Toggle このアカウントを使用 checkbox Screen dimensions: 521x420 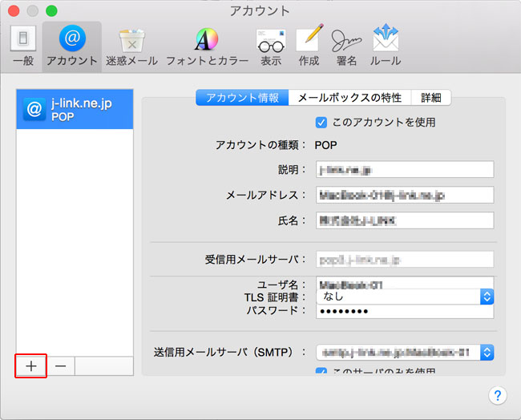point(321,123)
